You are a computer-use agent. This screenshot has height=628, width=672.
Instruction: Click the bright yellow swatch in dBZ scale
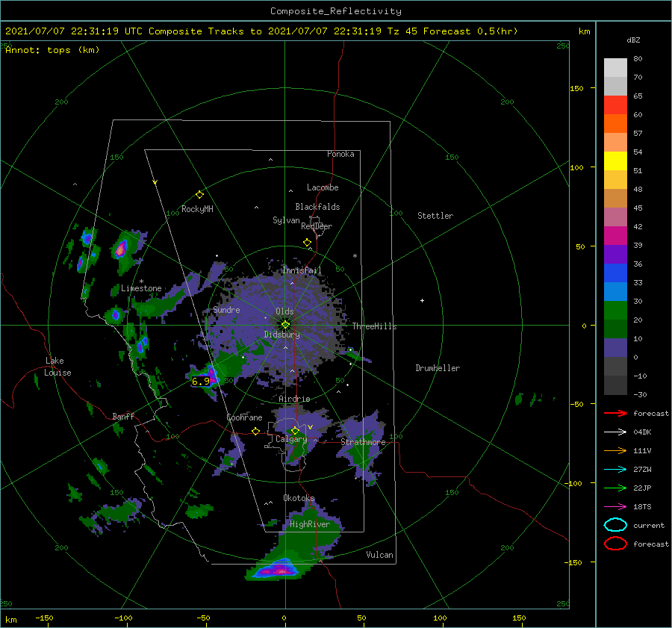click(615, 161)
